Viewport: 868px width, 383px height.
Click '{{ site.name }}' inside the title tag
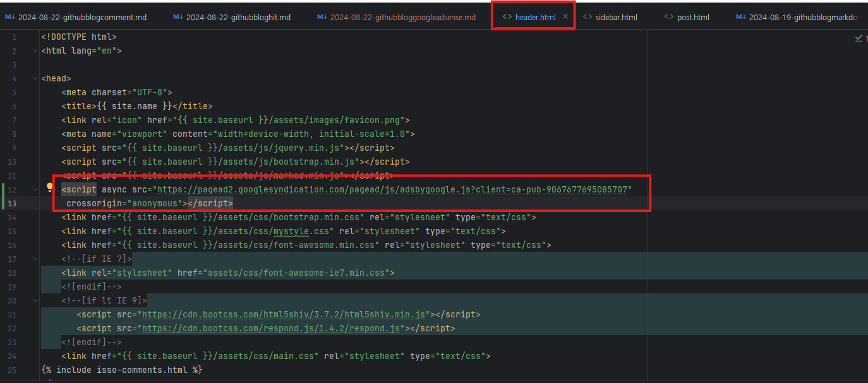[x=135, y=106]
